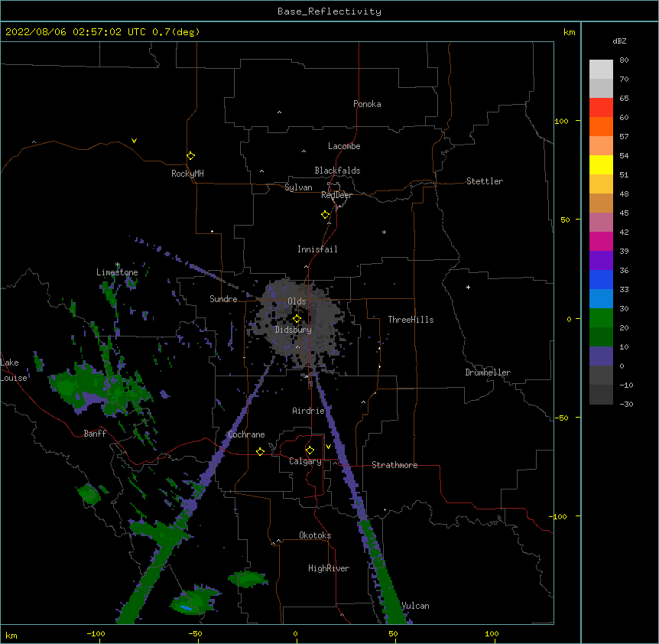659x644 pixels.
Task: Click the Banff town label
Action: pos(95,434)
